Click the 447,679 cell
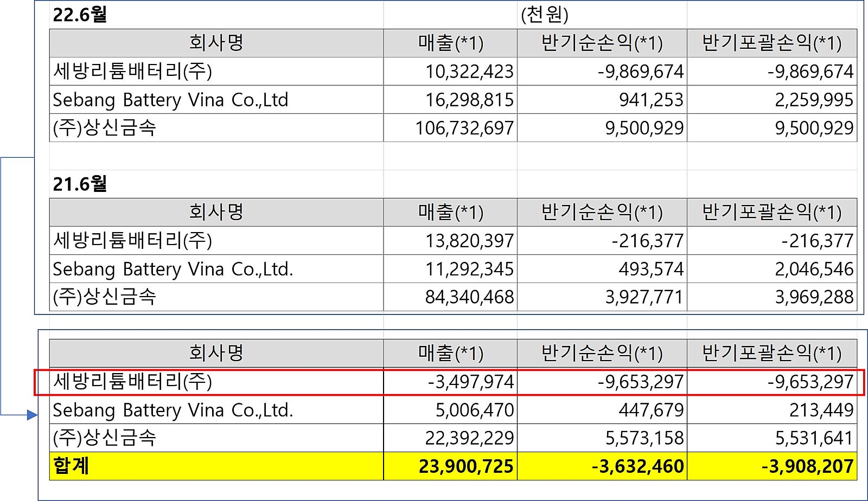This screenshot has height=501, width=868. coord(602,410)
